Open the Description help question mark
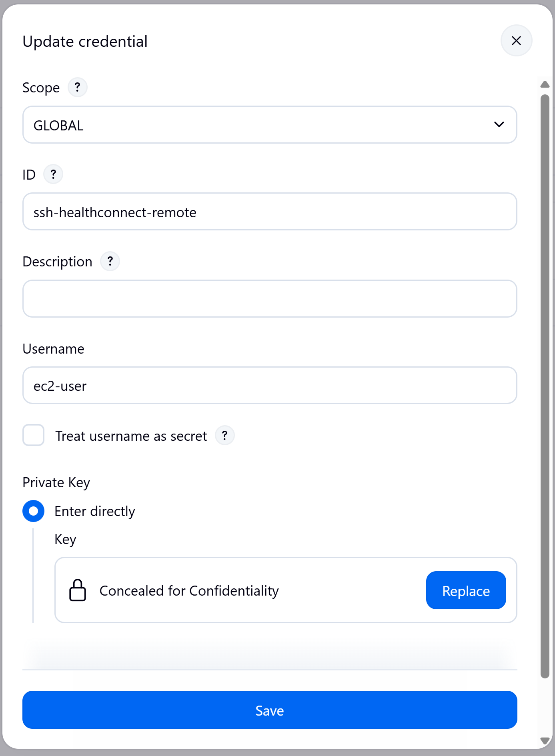This screenshot has width=555, height=756. coord(110,261)
